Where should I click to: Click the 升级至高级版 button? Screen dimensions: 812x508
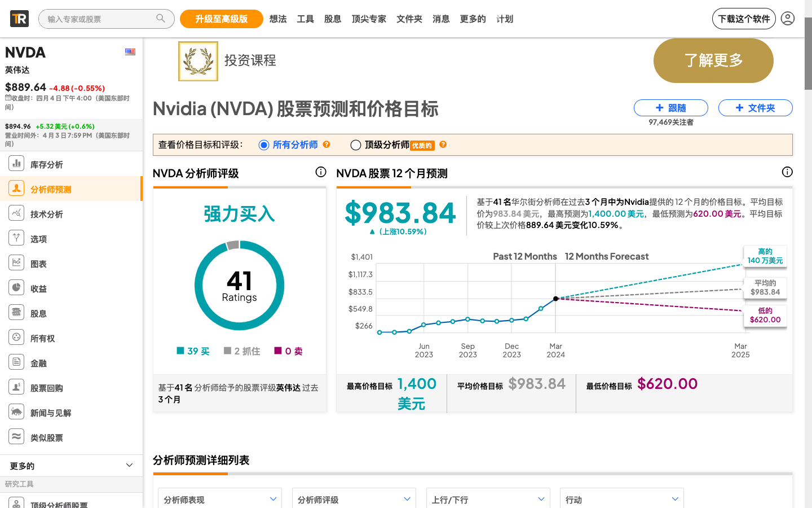pos(221,19)
